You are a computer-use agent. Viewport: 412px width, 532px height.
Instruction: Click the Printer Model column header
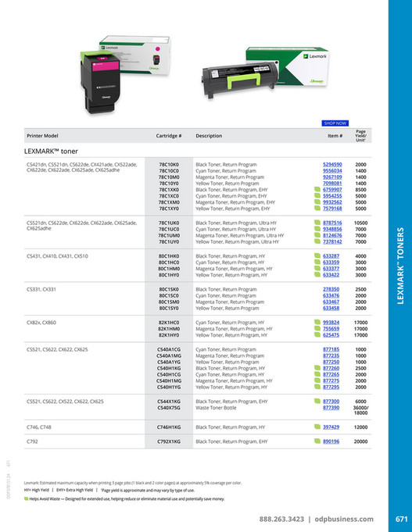tap(42, 136)
